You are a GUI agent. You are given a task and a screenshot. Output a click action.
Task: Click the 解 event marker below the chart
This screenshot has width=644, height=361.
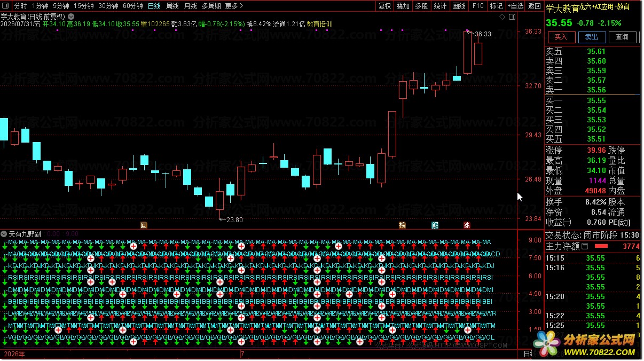435,225
